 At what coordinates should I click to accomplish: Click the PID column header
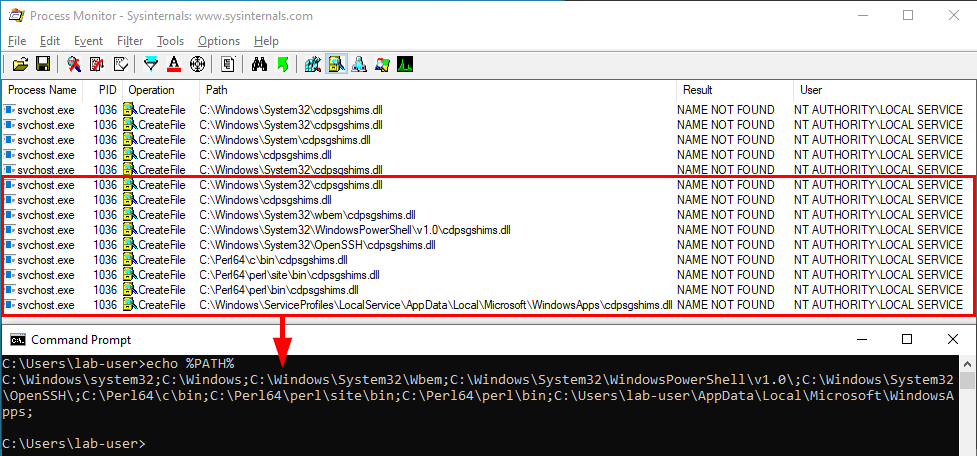coord(103,90)
